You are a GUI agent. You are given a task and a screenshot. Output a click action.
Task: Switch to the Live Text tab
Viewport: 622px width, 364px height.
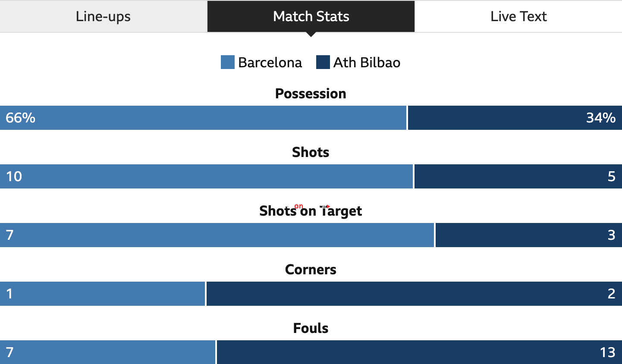click(518, 16)
